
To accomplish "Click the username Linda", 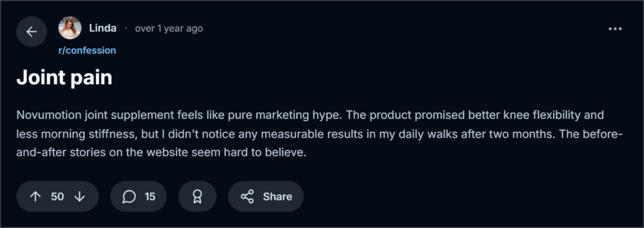I will coord(103,28).
